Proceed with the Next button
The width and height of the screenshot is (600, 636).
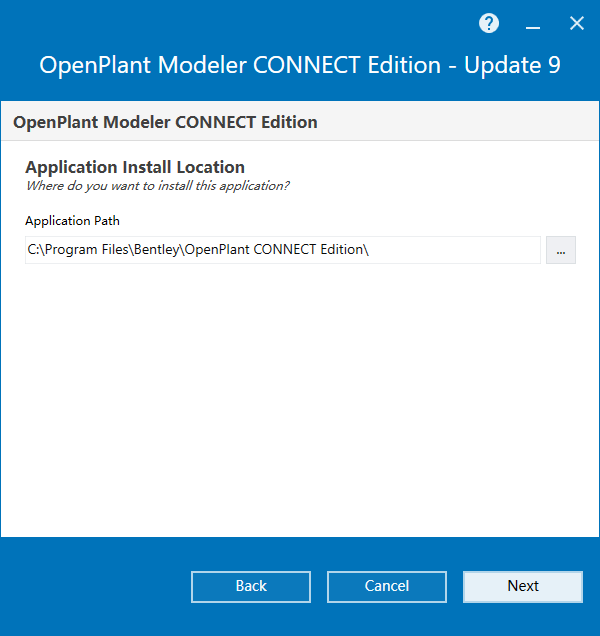[523, 587]
